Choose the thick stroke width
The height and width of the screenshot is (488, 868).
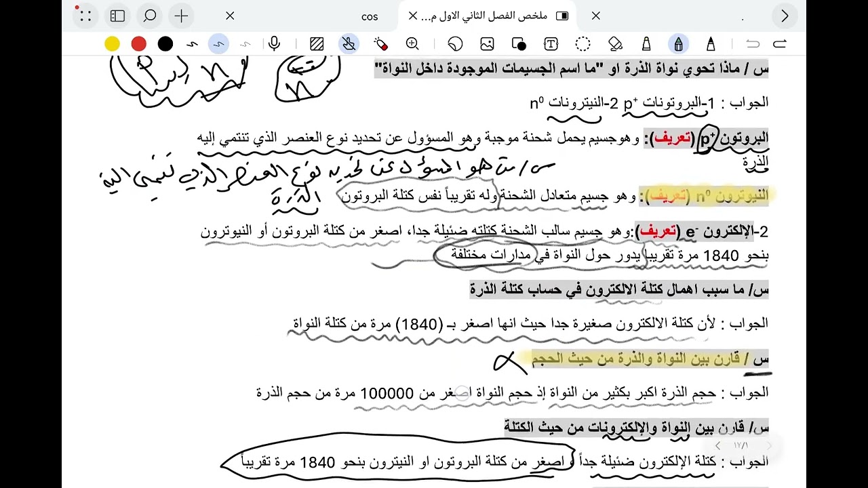pyautogui.click(x=192, y=44)
